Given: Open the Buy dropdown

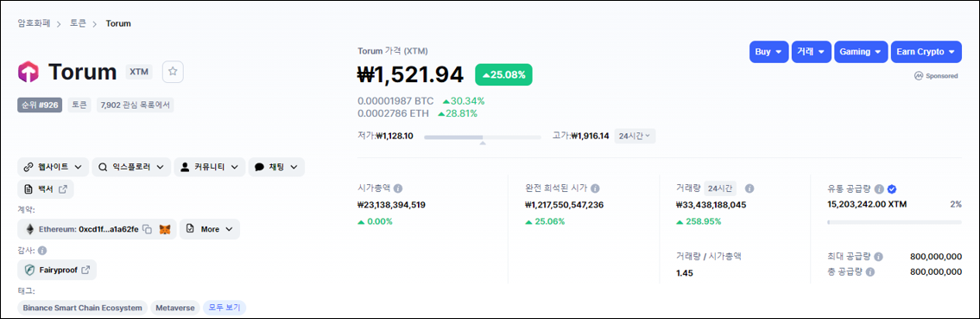Looking at the screenshot, I should point(768,52).
